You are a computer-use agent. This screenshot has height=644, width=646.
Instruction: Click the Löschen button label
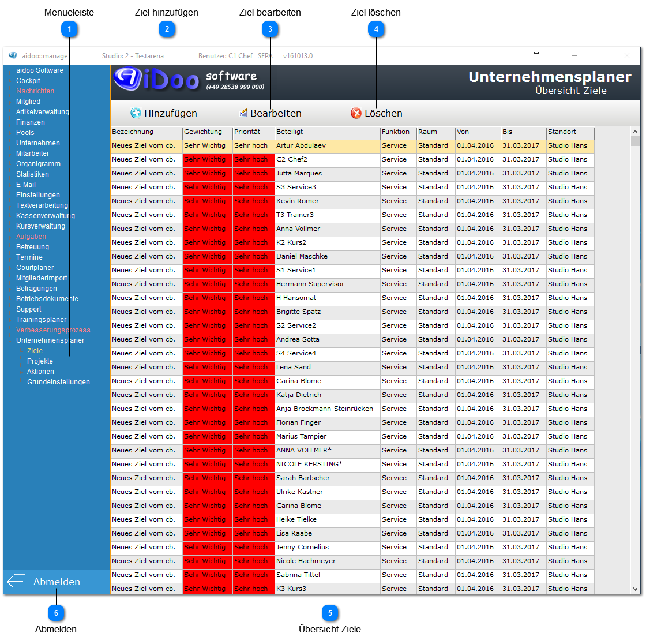click(383, 113)
